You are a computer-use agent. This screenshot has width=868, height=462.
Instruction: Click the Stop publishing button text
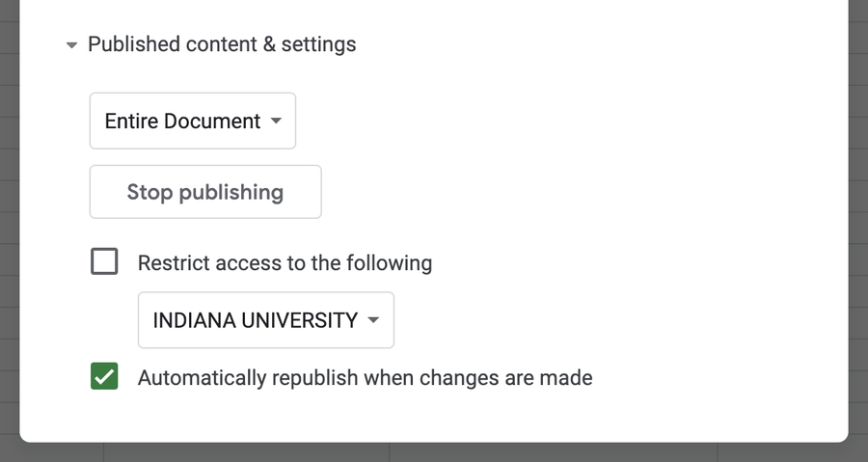coord(204,192)
